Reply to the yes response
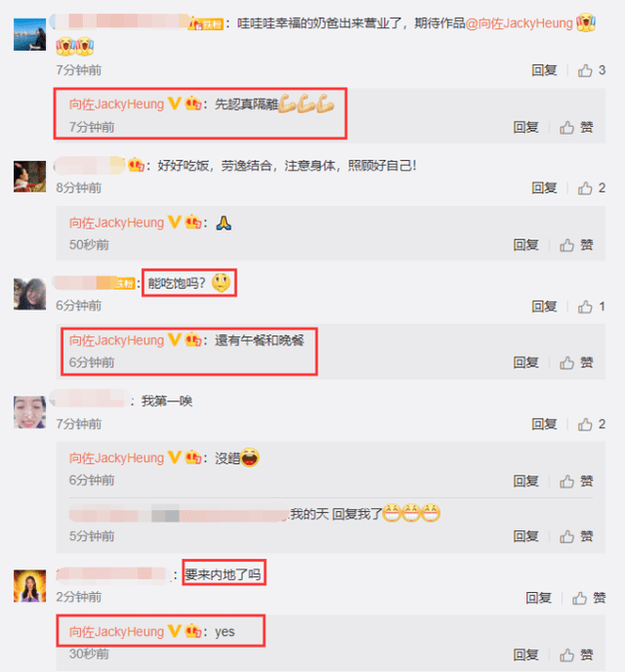Screen dimensions: 625x672 (x=525, y=654)
